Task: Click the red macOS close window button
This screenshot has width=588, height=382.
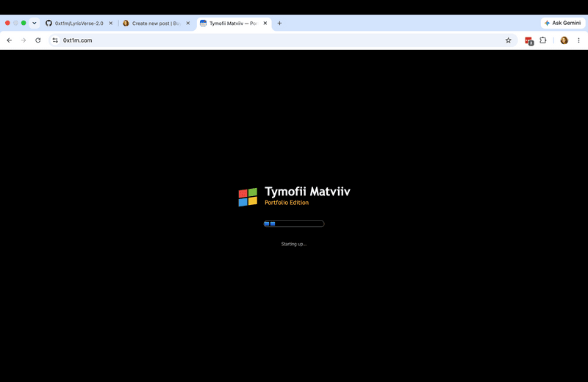Action: tap(7, 23)
